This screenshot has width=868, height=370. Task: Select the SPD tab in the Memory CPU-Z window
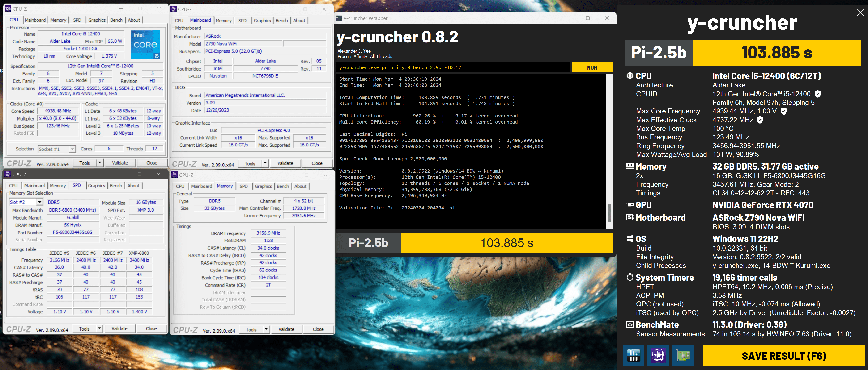click(x=243, y=186)
